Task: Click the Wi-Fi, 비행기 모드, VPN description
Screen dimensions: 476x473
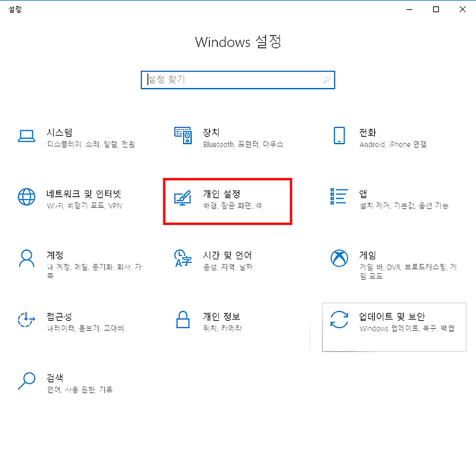Action: point(85,206)
